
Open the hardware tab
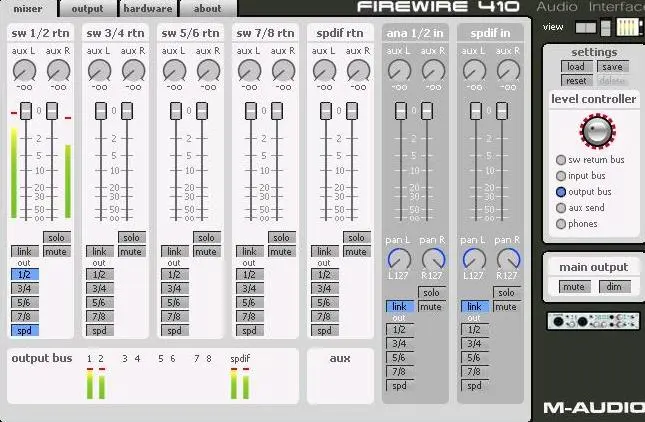(x=148, y=9)
